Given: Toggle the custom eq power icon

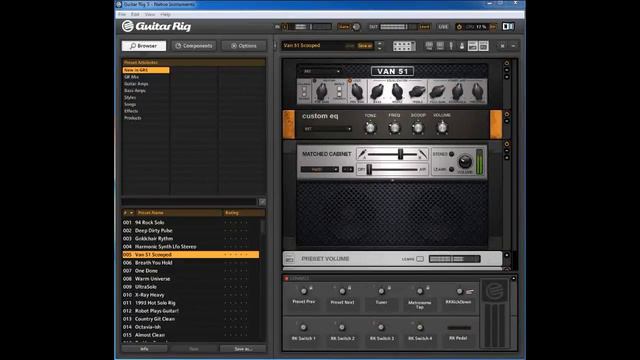Looking at the screenshot, I should click(507, 115).
